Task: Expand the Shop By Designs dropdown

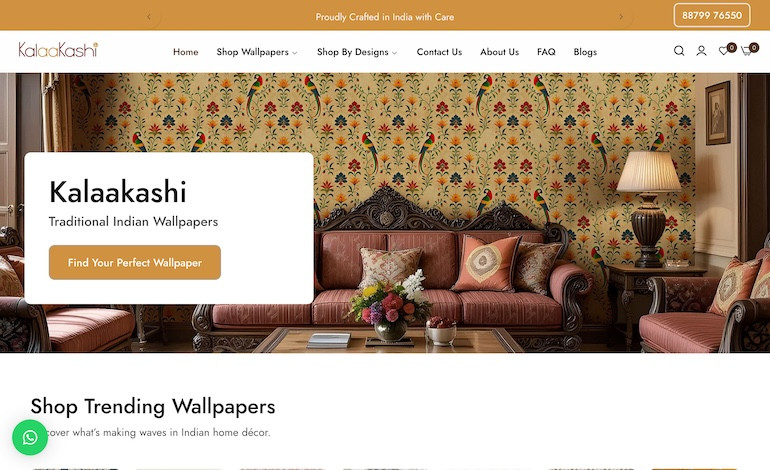Action: click(x=357, y=52)
